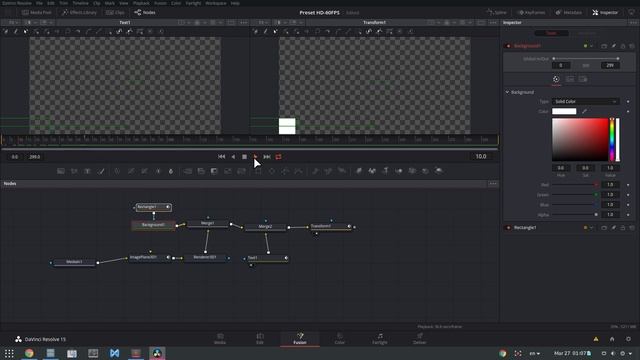The width and height of the screenshot is (640, 360).
Task: Click the white Color swatch
Action: (x=564, y=111)
